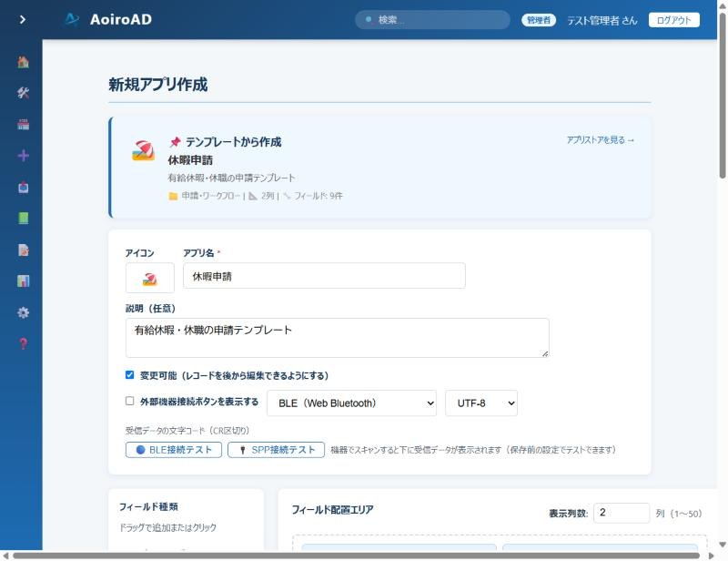
Task: Open the BLE (Web Bluetooth) dropdown
Action: [x=351, y=403]
